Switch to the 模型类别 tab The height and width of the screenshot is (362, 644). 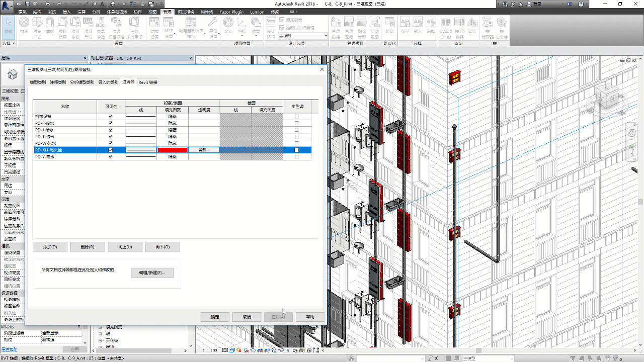[x=38, y=82]
